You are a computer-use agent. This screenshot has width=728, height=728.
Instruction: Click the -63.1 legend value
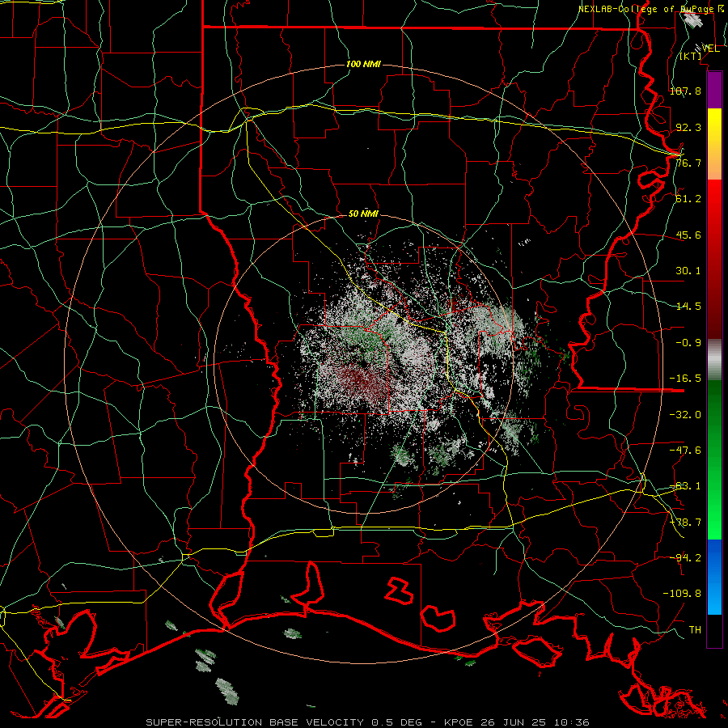click(x=685, y=486)
